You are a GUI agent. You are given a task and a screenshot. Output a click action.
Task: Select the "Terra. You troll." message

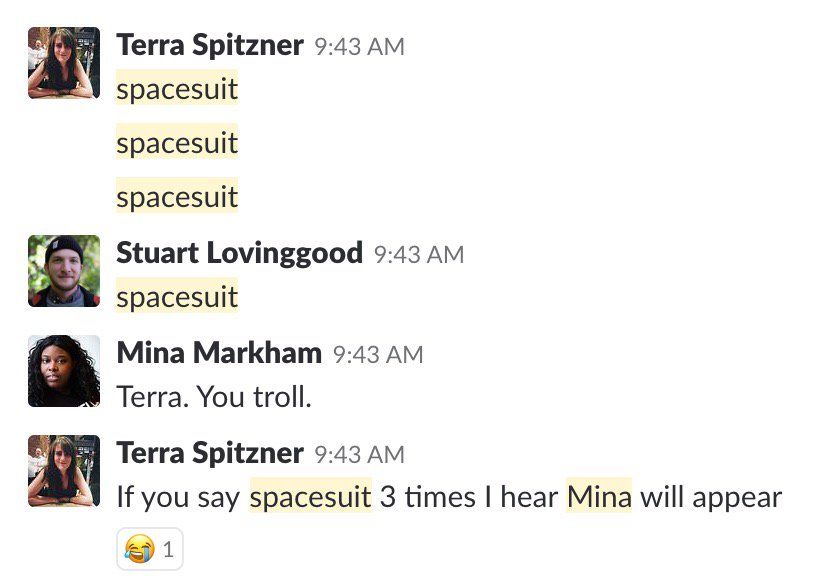tap(214, 397)
